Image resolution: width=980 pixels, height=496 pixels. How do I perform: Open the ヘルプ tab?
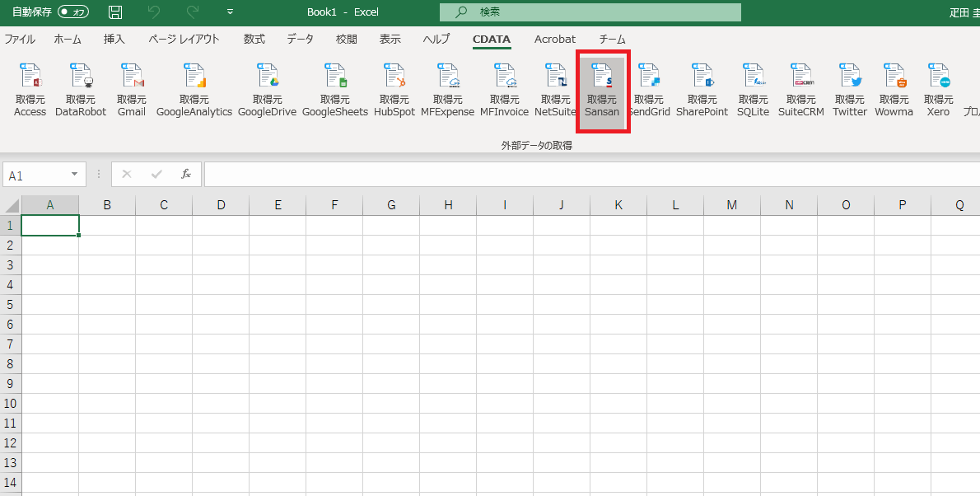(436, 39)
